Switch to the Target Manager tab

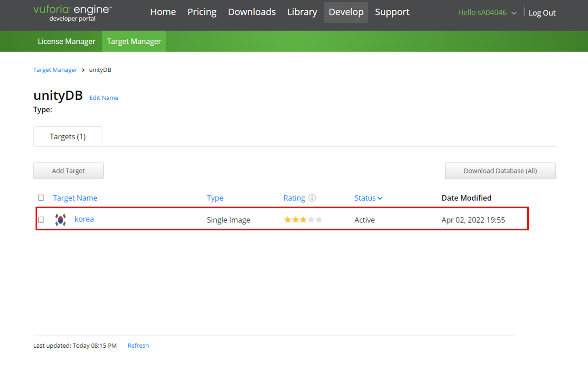[134, 41]
